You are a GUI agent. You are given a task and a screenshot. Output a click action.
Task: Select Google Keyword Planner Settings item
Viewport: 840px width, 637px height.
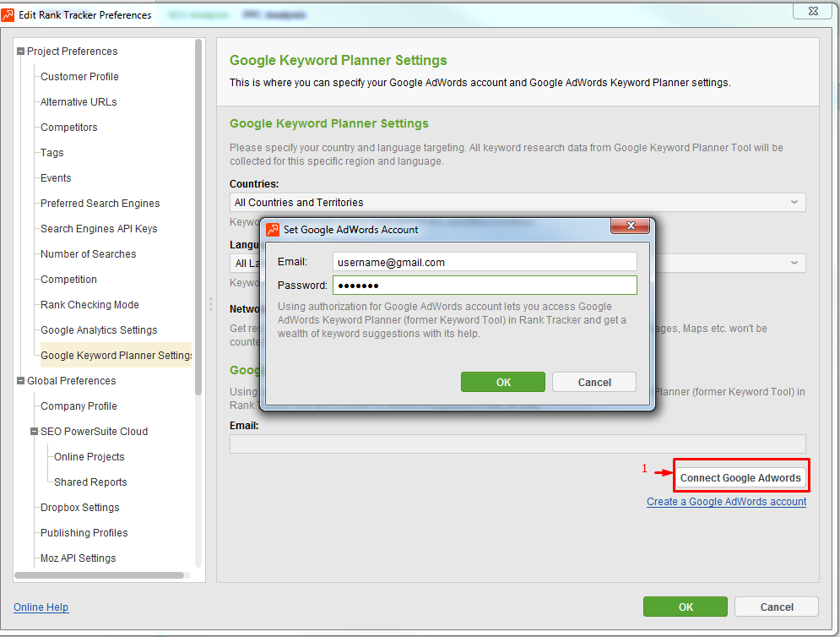point(116,356)
